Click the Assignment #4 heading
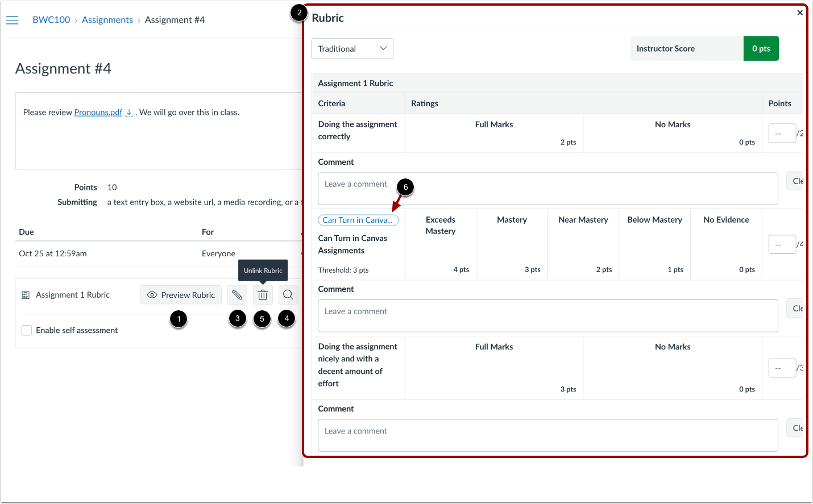 click(x=63, y=69)
